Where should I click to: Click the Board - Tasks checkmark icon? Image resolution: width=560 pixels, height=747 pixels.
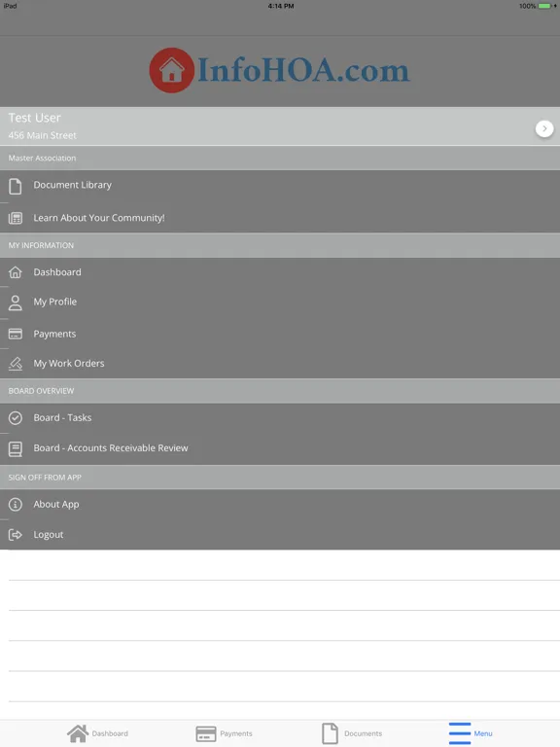click(16, 418)
